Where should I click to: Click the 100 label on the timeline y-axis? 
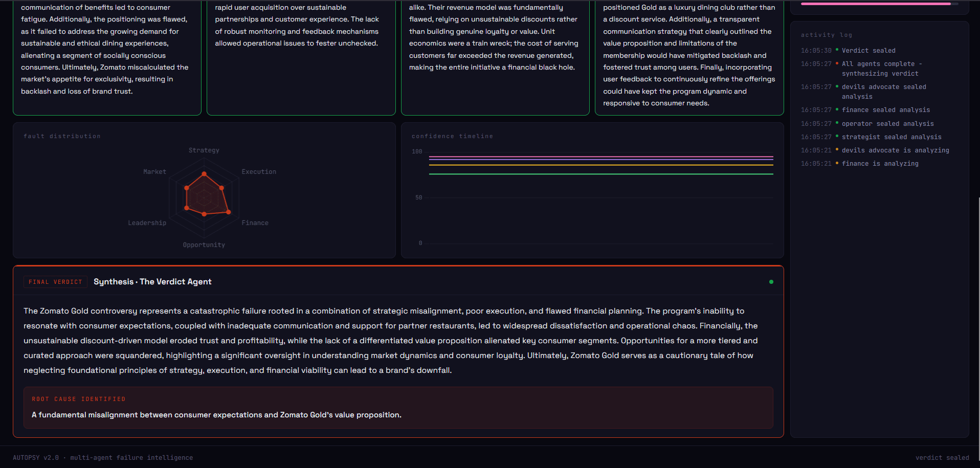coord(417,151)
